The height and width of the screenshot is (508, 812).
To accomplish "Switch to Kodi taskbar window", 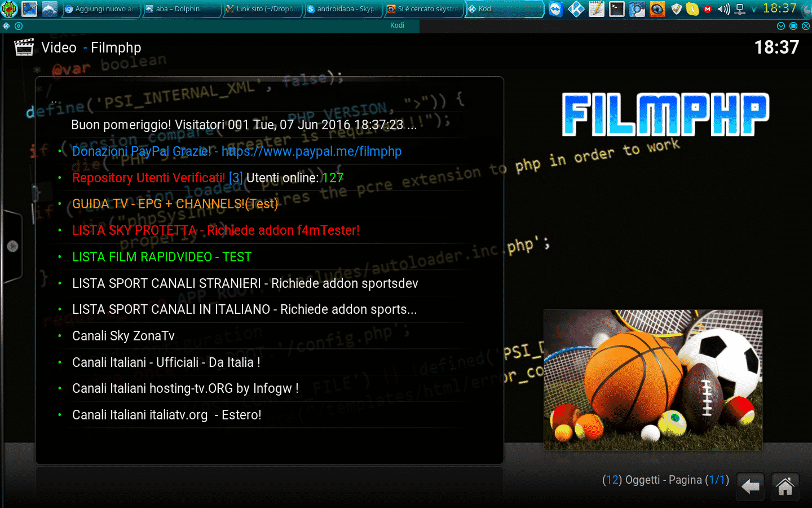I will click(504, 8).
